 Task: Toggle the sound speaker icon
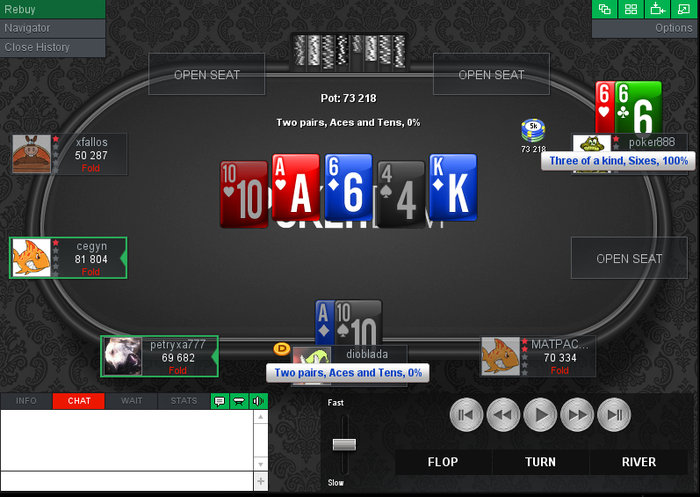pos(258,401)
